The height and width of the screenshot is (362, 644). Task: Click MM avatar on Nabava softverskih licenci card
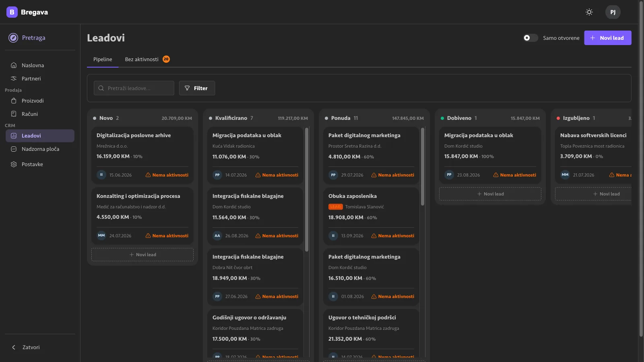pos(565,175)
